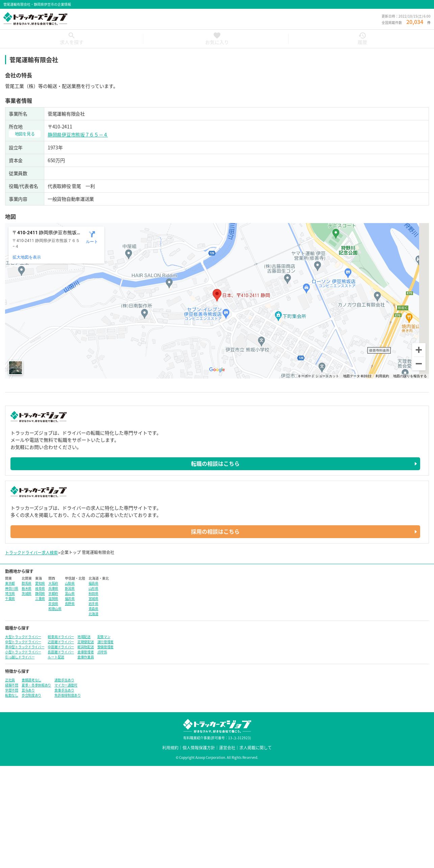Open ルート配送 job type link
This screenshot has height=868, width=434.
pyautogui.click(x=56, y=657)
